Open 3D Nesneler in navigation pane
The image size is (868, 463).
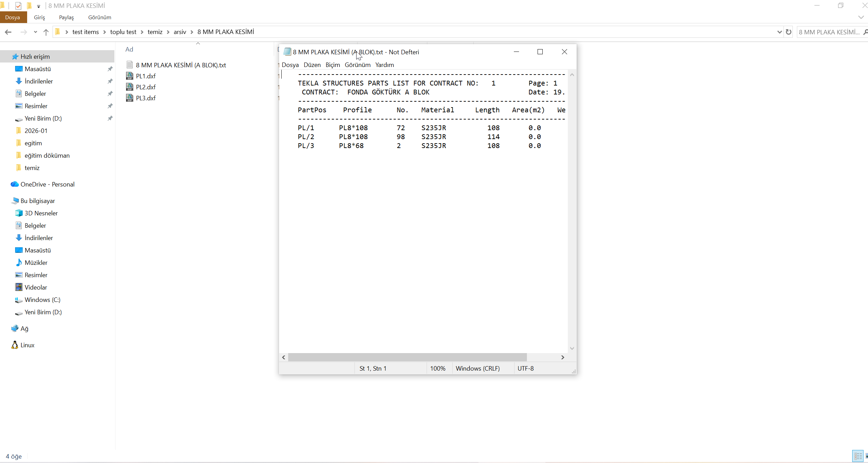click(x=41, y=213)
